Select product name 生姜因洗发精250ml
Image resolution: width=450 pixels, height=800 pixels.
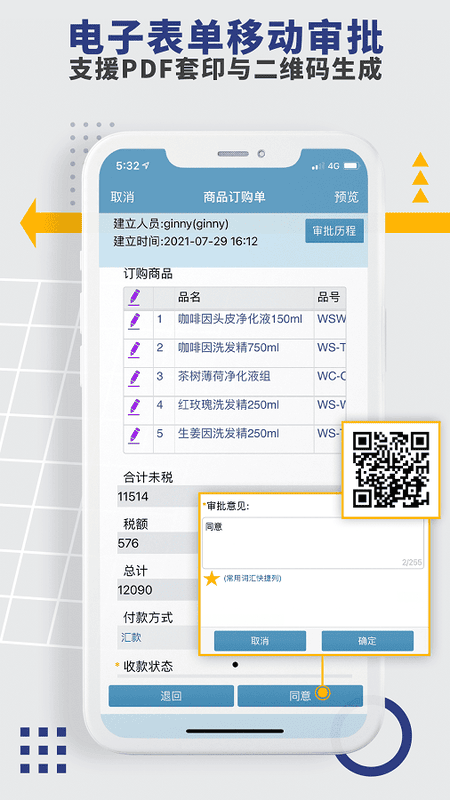pos(228,434)
